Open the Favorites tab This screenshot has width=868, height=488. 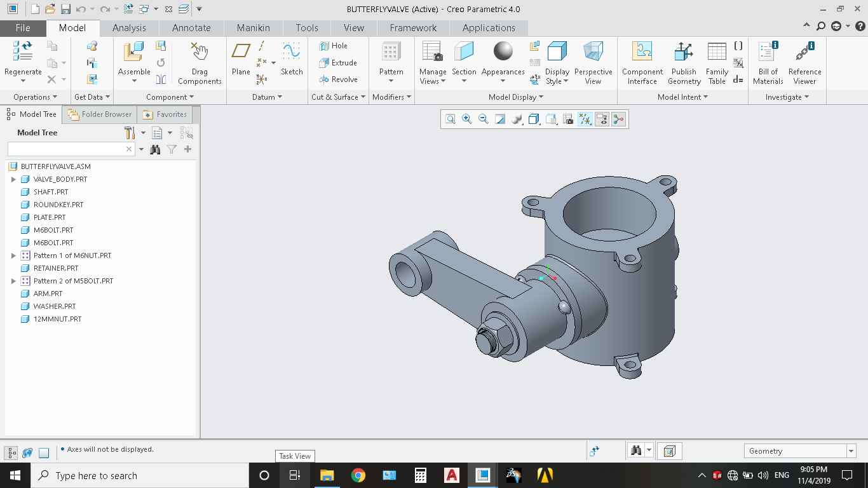[x=165, y=114]
